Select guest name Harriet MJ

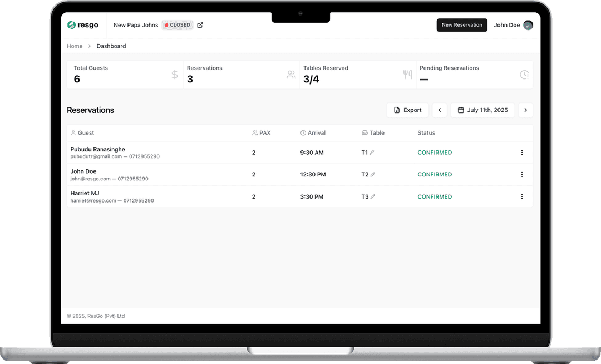85,193
